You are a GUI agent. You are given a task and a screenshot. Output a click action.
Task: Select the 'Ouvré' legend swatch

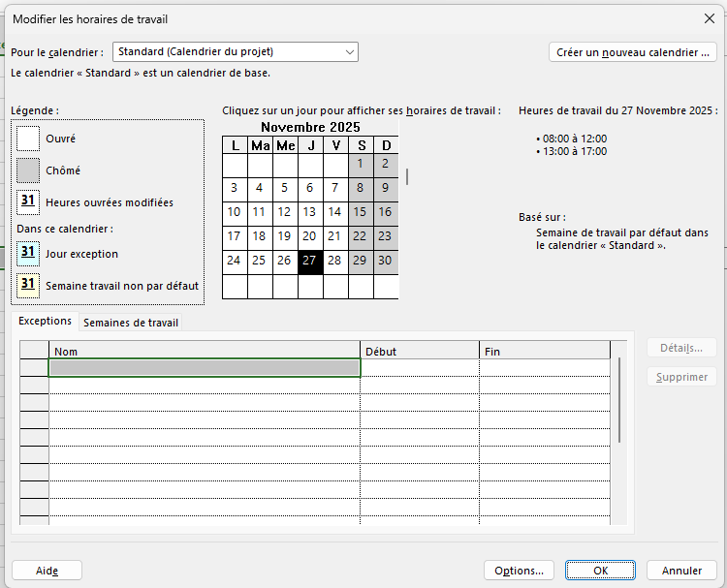point(28,139)
